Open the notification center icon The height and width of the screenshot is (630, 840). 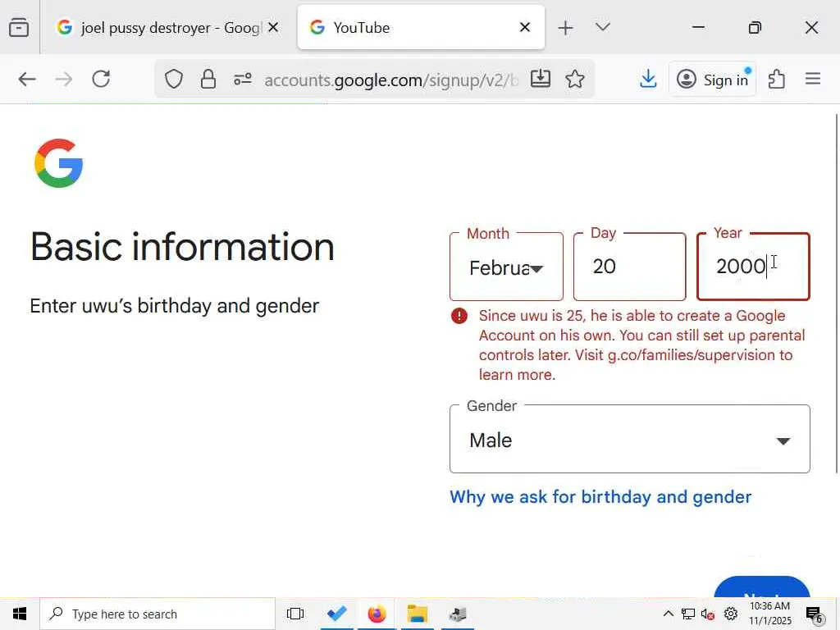point(815,614)
